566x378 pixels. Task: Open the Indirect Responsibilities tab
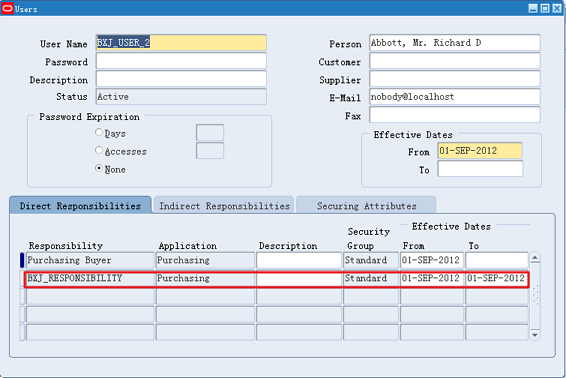pyautogui.click(x=224, y=206)
